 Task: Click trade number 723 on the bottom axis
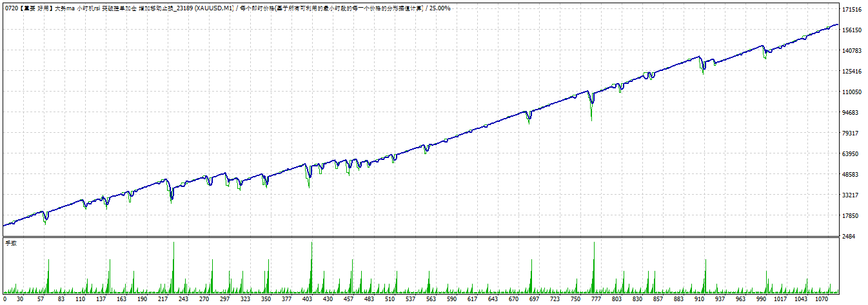(x=555, y=299)
